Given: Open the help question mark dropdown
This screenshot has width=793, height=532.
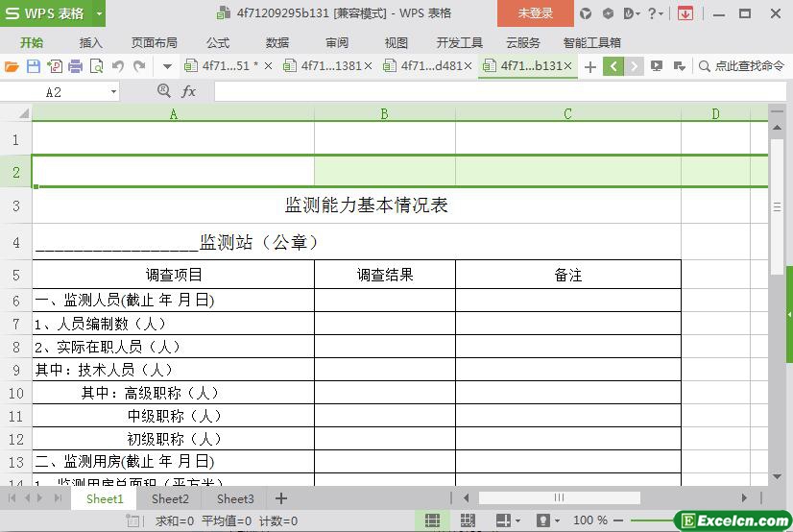Looking at the screenshot, I should 656,13.
